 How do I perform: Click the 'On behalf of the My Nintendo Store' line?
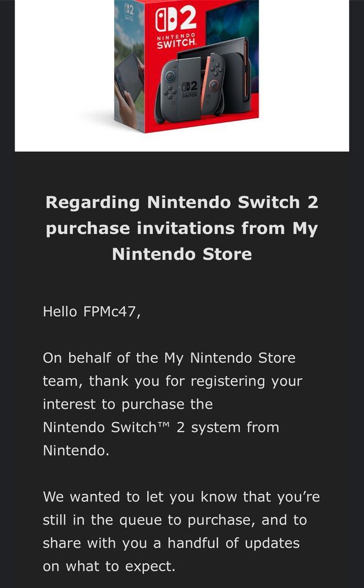click(x=169, y=358)
